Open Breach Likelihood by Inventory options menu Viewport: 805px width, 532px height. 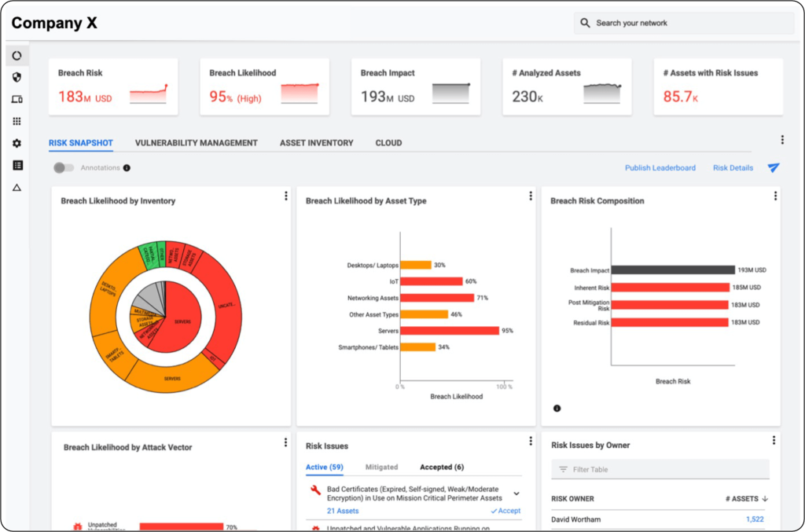tap(285, 196)
